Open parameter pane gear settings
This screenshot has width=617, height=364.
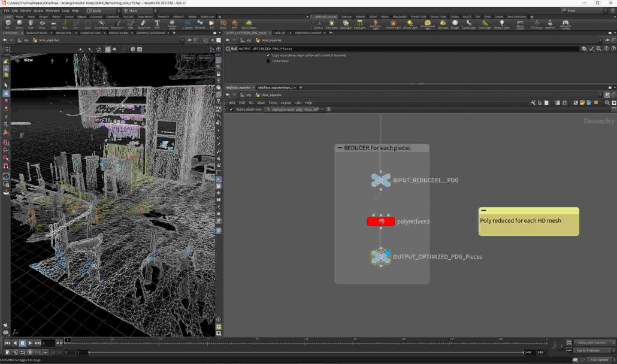(584, 48)
